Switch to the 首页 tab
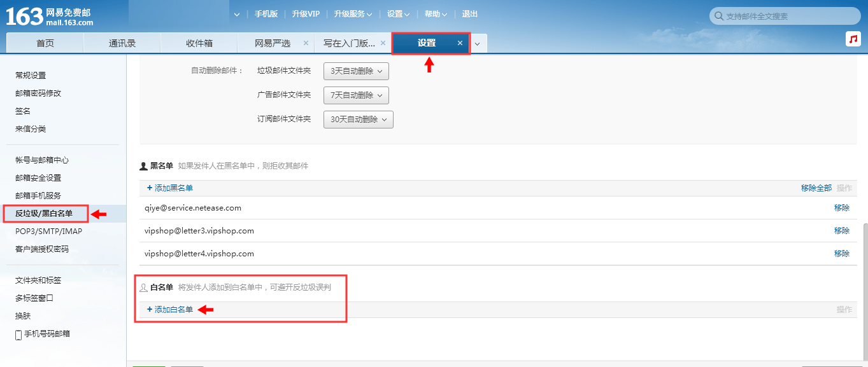The image size is (868, 367). [45, 43]
